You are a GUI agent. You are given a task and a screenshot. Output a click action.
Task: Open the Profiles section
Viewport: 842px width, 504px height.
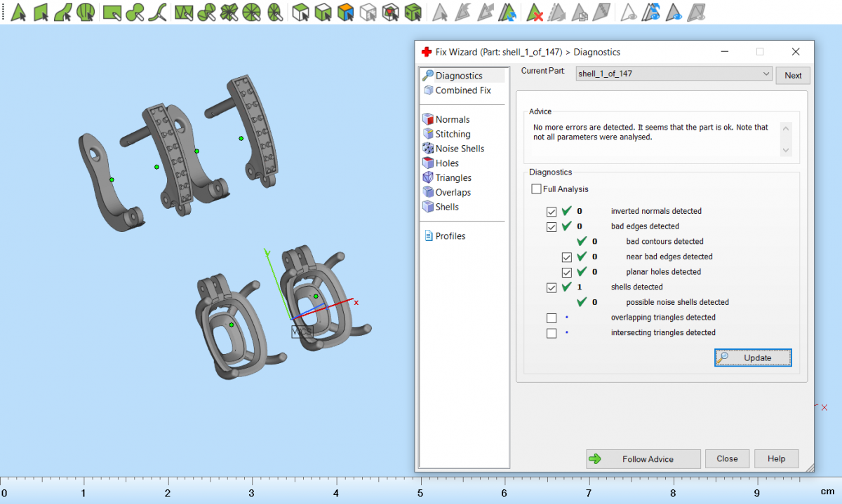click(450, 236)
